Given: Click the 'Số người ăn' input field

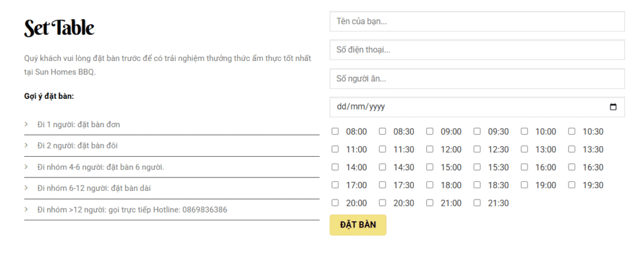Looking at the screenshot, I should tap(477, 79).
